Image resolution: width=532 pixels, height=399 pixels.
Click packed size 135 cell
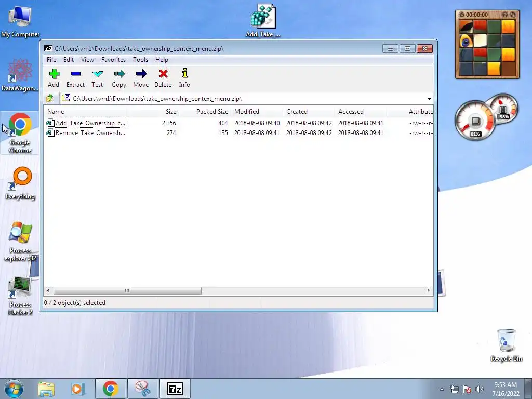pos(223,133)
